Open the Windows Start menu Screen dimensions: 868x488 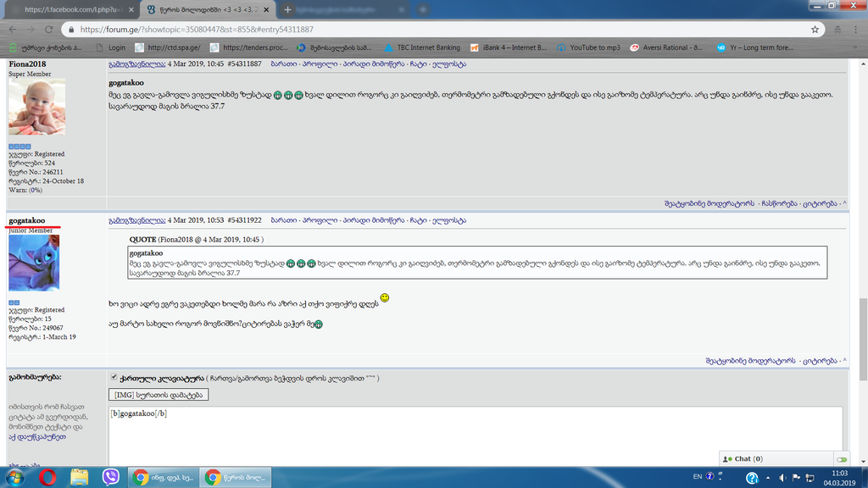click(x=15, y=477)
